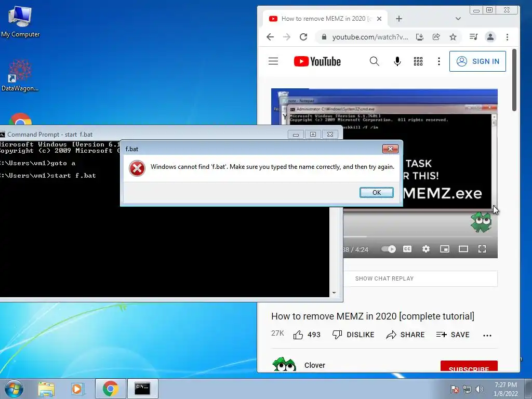Open the more actions ellipsis under the video

click(x=487, y=335)
